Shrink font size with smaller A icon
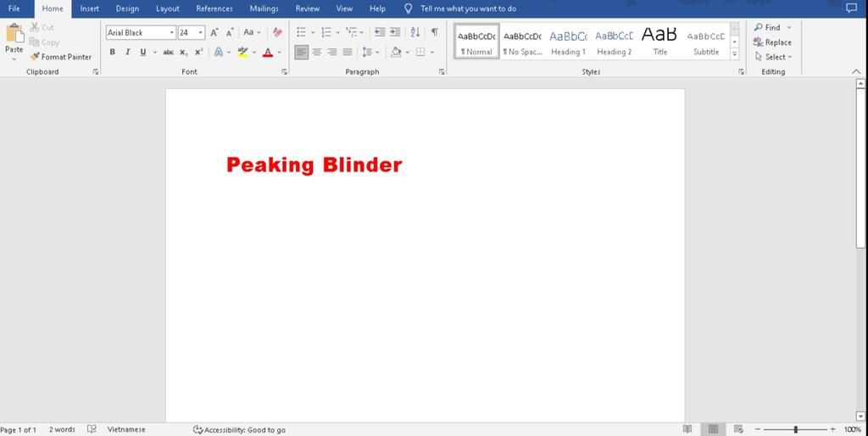Screen dimensions: 868x436 (x=230, y=33)
